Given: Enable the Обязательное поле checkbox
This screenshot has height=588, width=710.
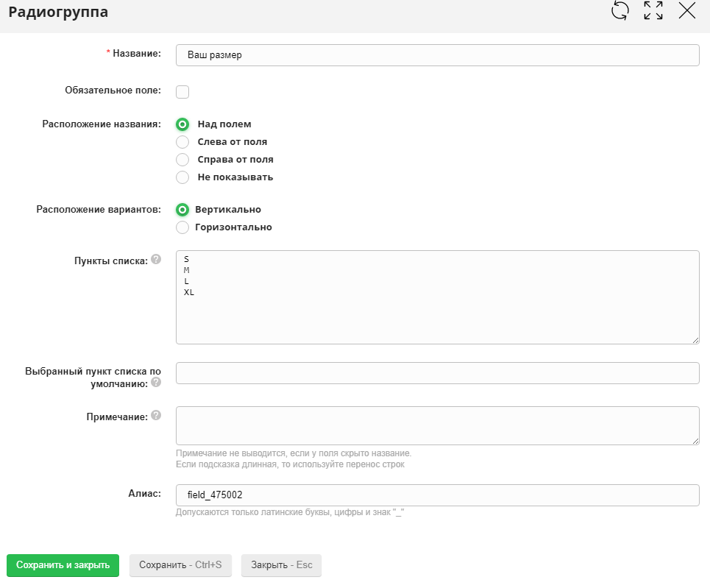Looking at the screenshot, I should click(x=182, y=92).
